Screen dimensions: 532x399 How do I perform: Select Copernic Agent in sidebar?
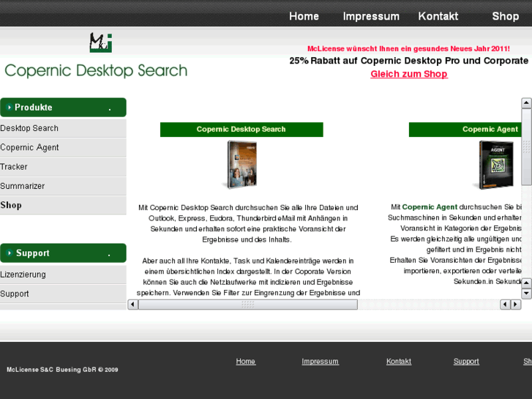(x=63, y=147)
